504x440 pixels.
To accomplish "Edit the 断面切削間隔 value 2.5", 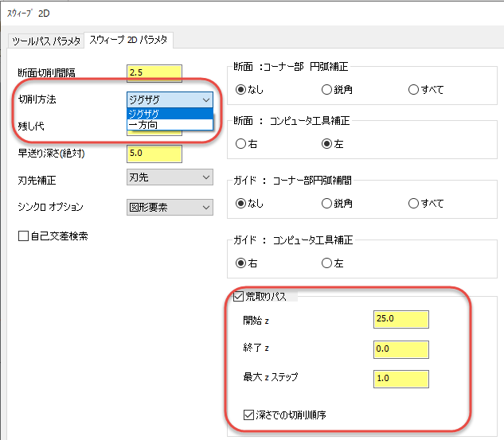I will coord(154,72).
